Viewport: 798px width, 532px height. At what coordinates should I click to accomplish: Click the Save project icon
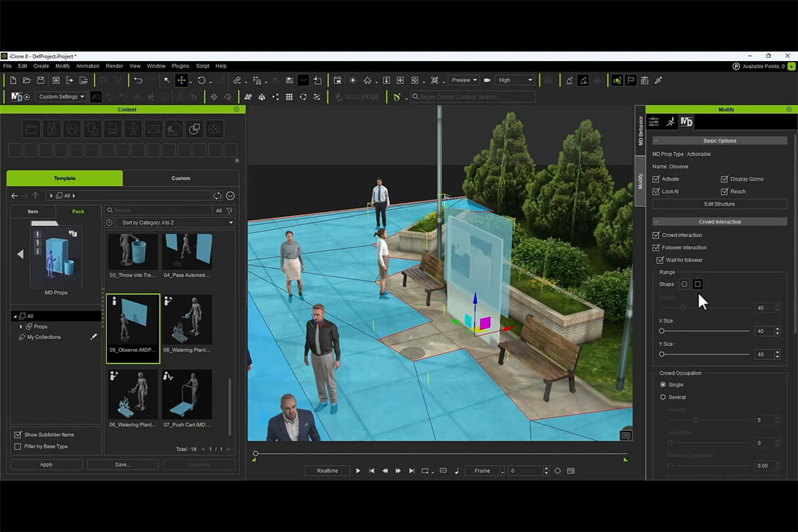coord(41,80)
